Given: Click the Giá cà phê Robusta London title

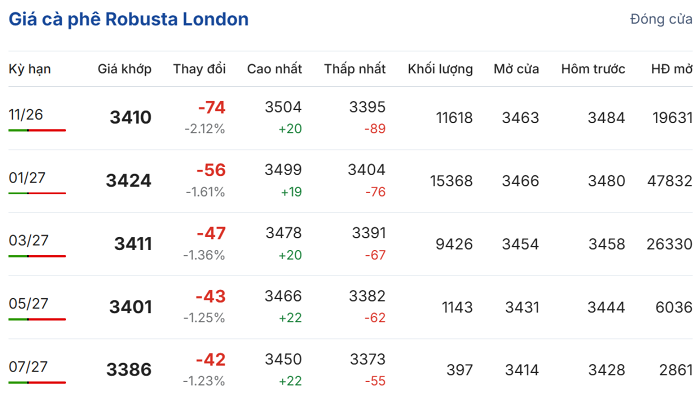Looking at the screenshot, I should click(x=129, y=20).
